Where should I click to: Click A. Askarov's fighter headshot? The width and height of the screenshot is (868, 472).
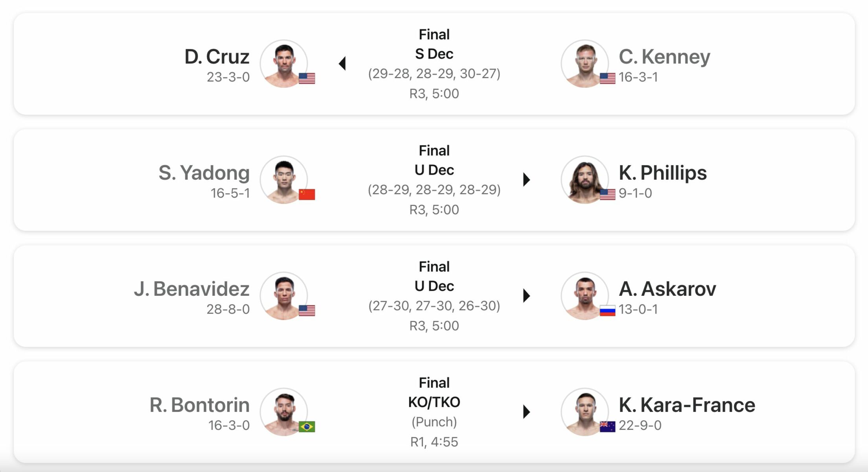coord(585,295)
